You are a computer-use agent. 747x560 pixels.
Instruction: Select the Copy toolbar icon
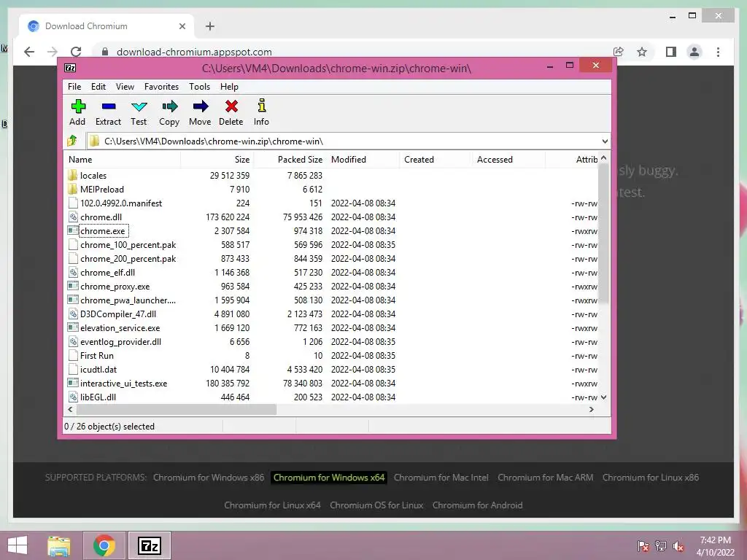coord(169,106)
